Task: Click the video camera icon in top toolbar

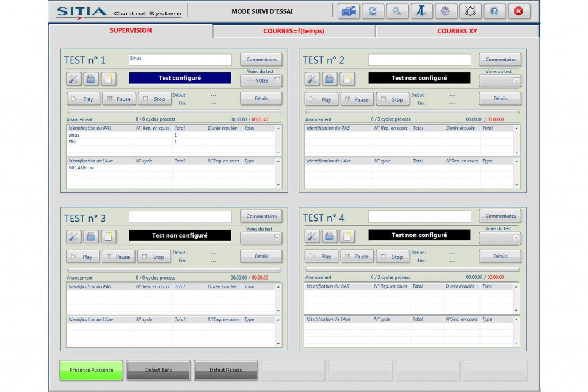Action: click(349, 11)
